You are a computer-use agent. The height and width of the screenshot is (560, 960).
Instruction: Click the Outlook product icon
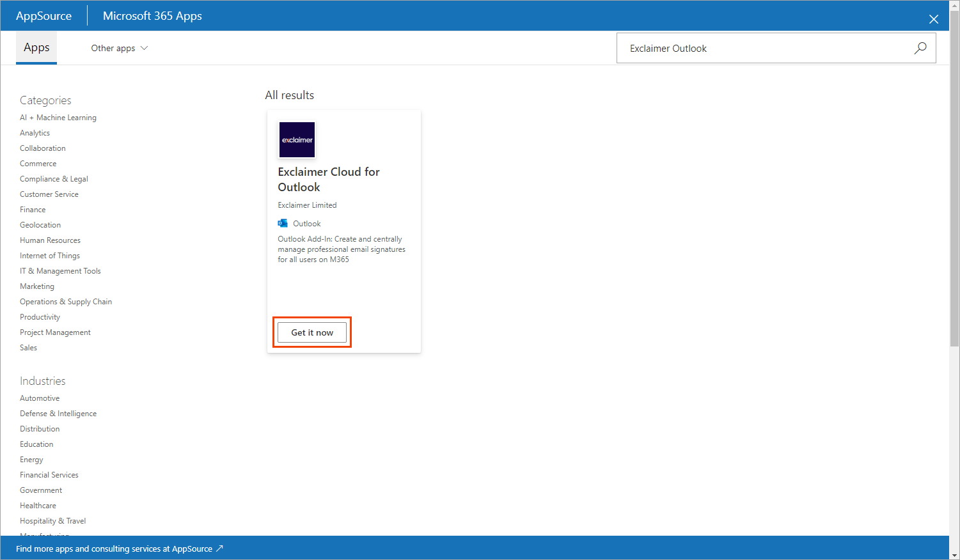[283, 223]
